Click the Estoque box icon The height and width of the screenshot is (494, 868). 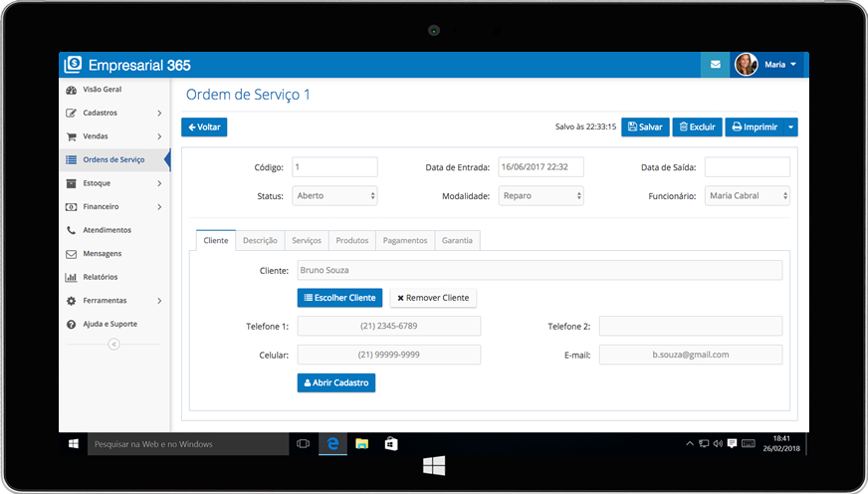(71, 183)
